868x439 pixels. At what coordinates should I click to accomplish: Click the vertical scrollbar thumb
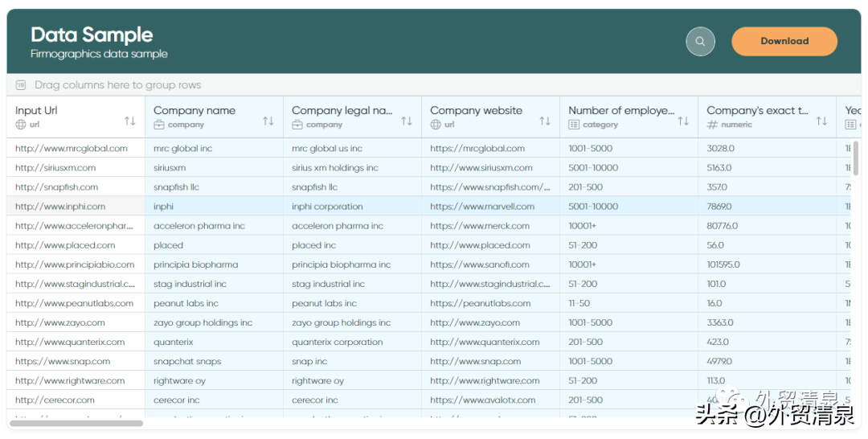[857, 158]
